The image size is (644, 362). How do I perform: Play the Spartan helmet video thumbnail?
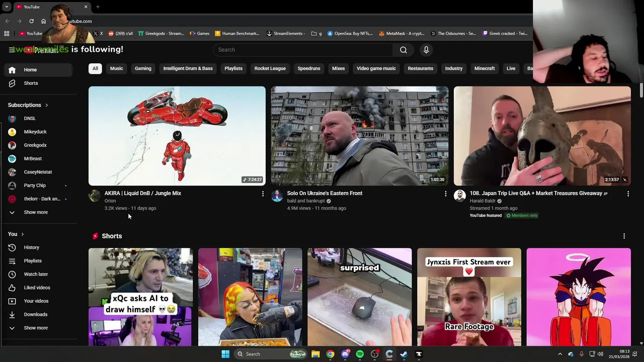click(542, 136)
